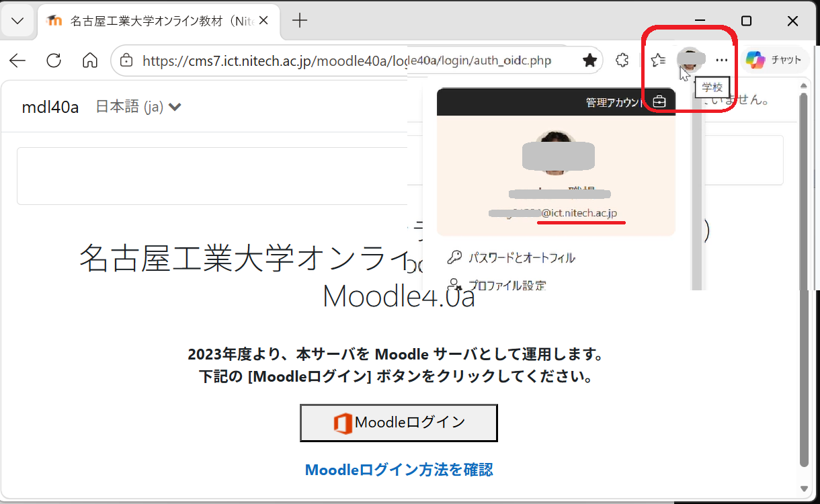Viewport: 820px width, 504px height.
Task: Click the scroll down arrow of the page
Action: tap(804, 489)
